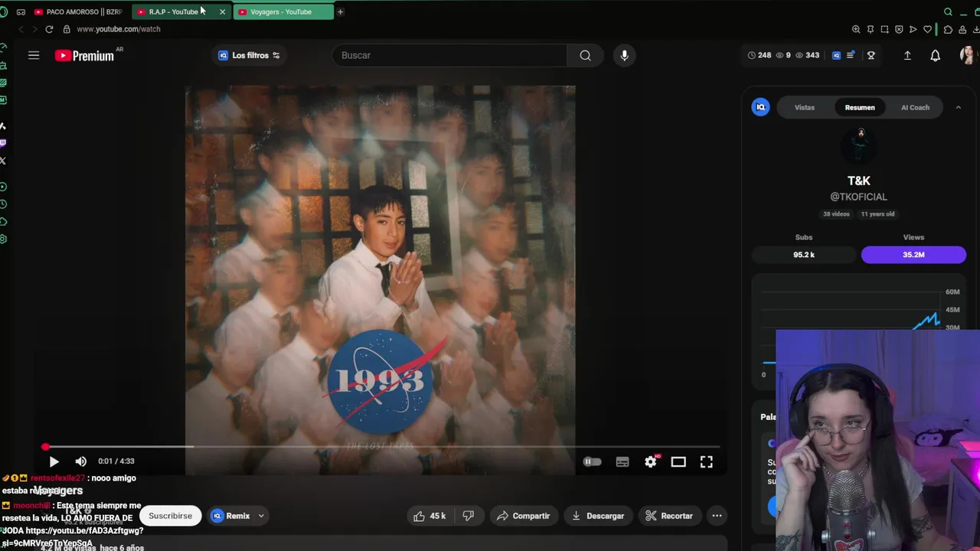Image resolution: width=980 pixels, height=551 pixels.
Task: Open player settings gear
Action: pos(650,461)
